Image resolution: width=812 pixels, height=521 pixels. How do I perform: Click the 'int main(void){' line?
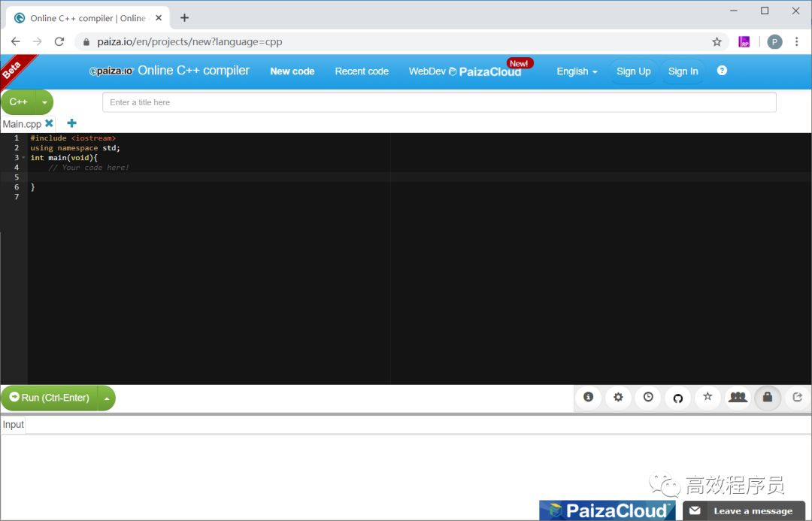64,158
